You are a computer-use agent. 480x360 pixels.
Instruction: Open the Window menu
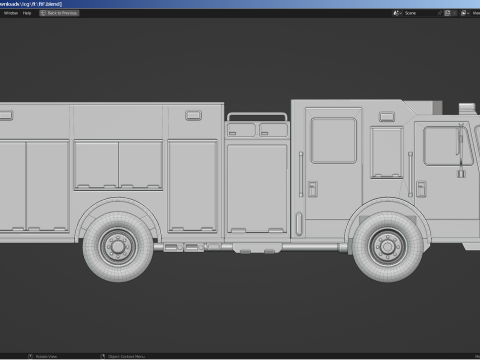11,13
